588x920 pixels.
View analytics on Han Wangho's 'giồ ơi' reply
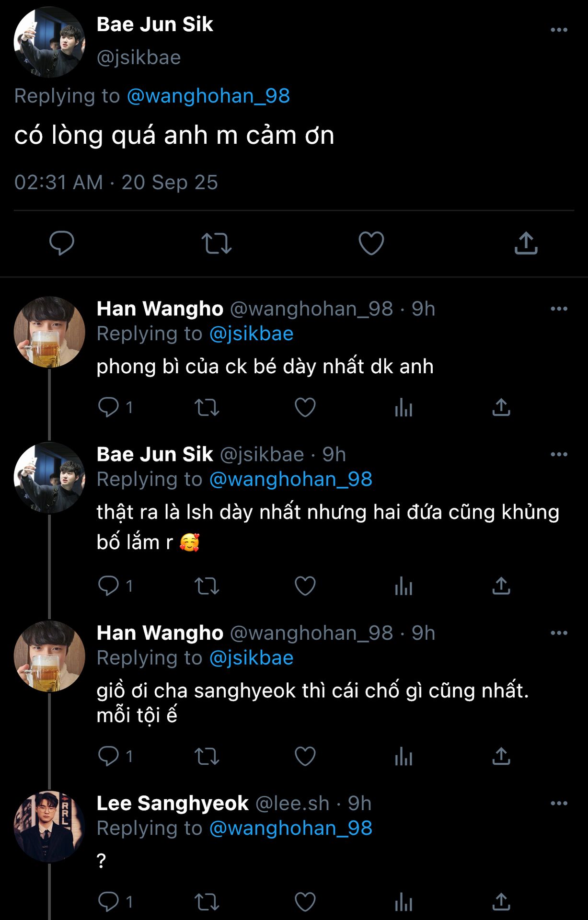(x=404, y=757)
